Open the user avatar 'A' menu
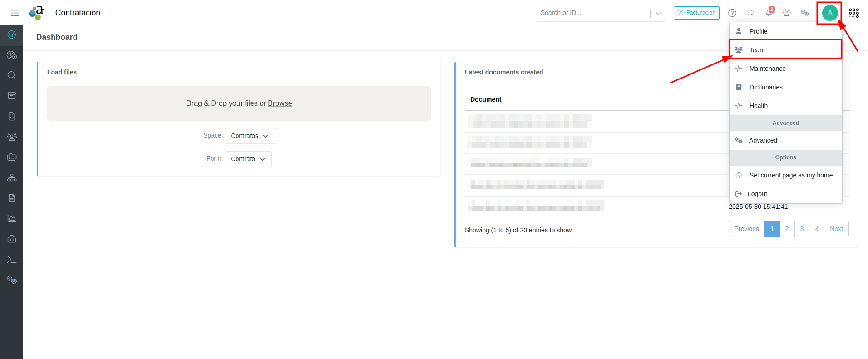This screenshot has width=868, height=359. click(829, 13)
